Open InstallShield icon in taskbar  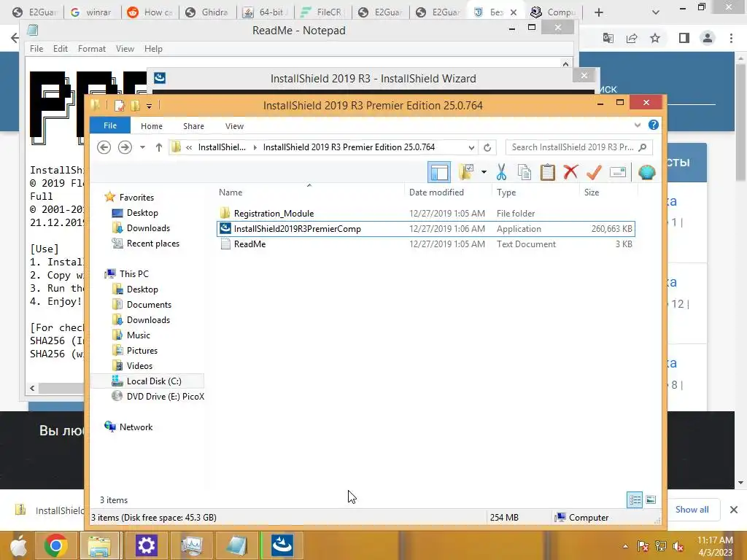tap(282, 545)
